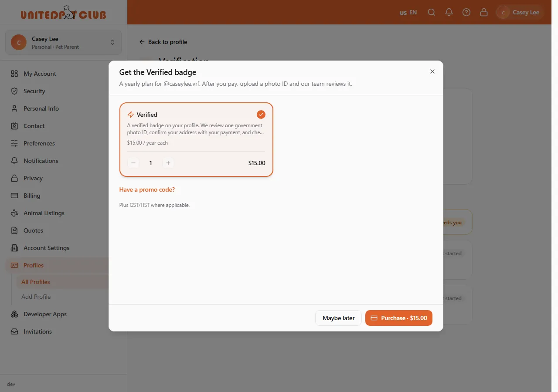Image resolution: width=558 pixels, height=392 pixels.
Task: Select the Notifications bell icon in sidebar
Action: [x=14, y=161]
